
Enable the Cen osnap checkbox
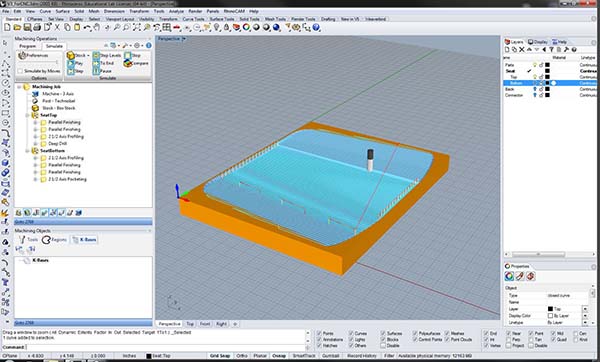click(576, 333)
